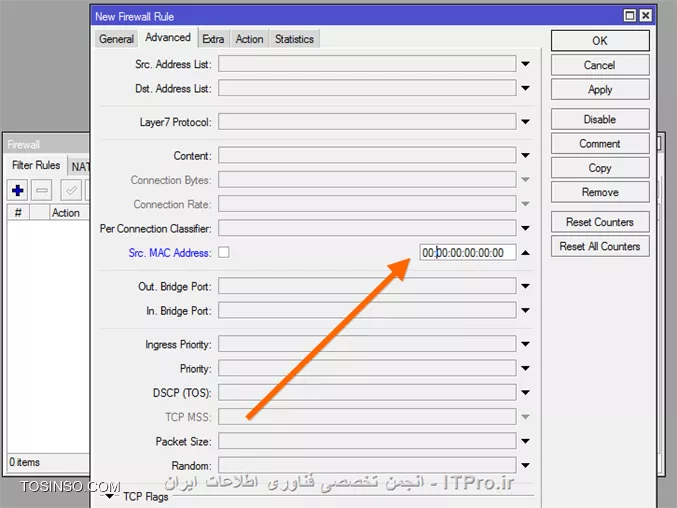This screenshot has height=508, width=677.
Task: Expand the Random field arrow
Action: 525,465
